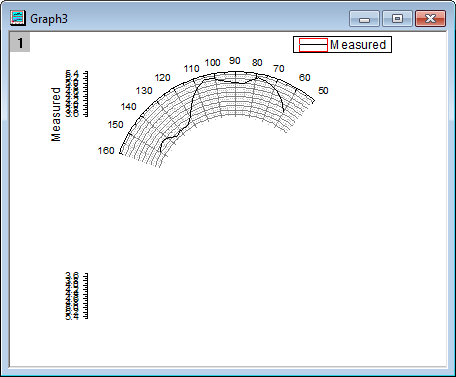Click the 90 degree angular label

[x=235, y=61]
